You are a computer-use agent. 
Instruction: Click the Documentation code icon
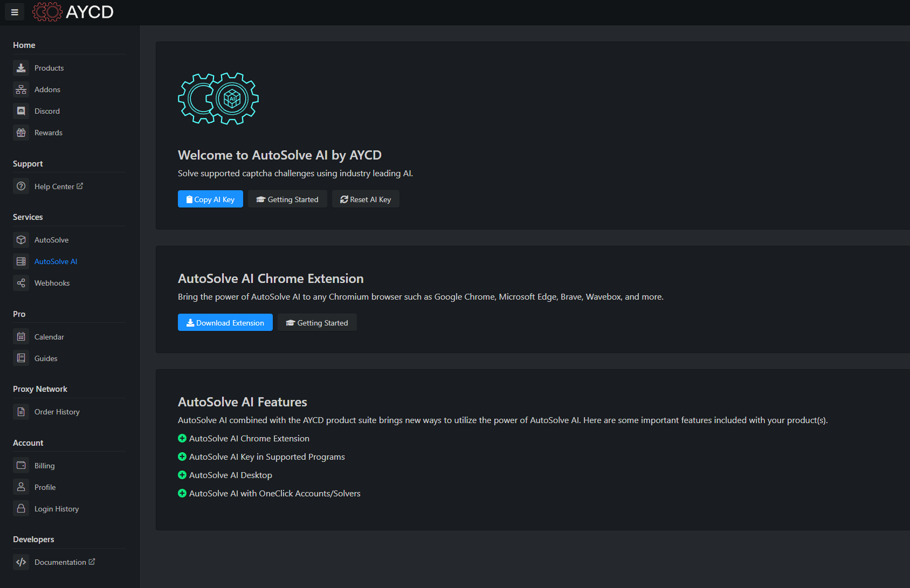click(21, 562)
